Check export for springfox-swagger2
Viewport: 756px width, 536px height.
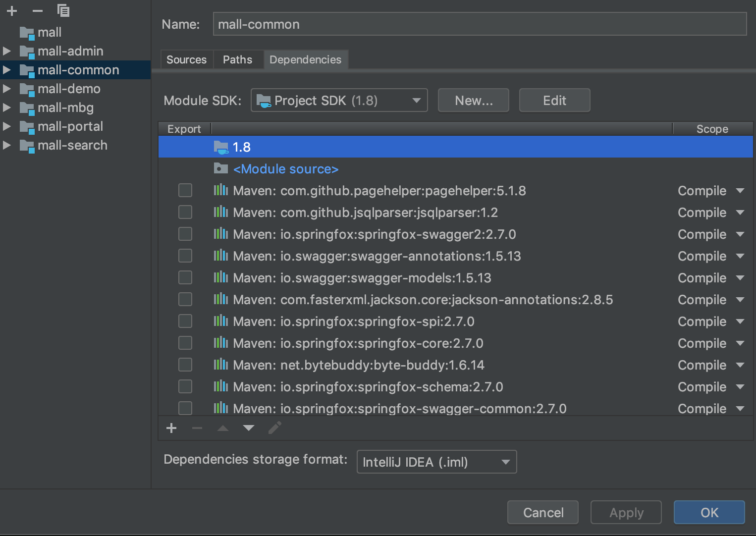pos(185,234)
